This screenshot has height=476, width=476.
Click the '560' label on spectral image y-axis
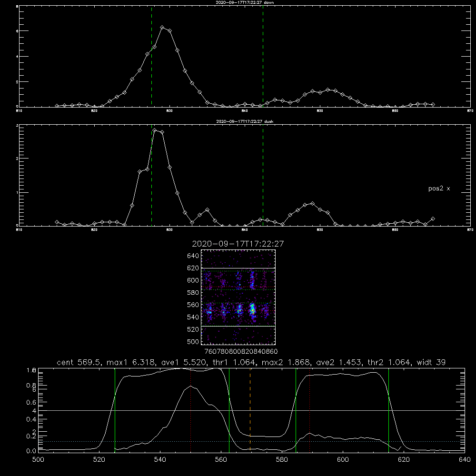(x=193, y=305)
